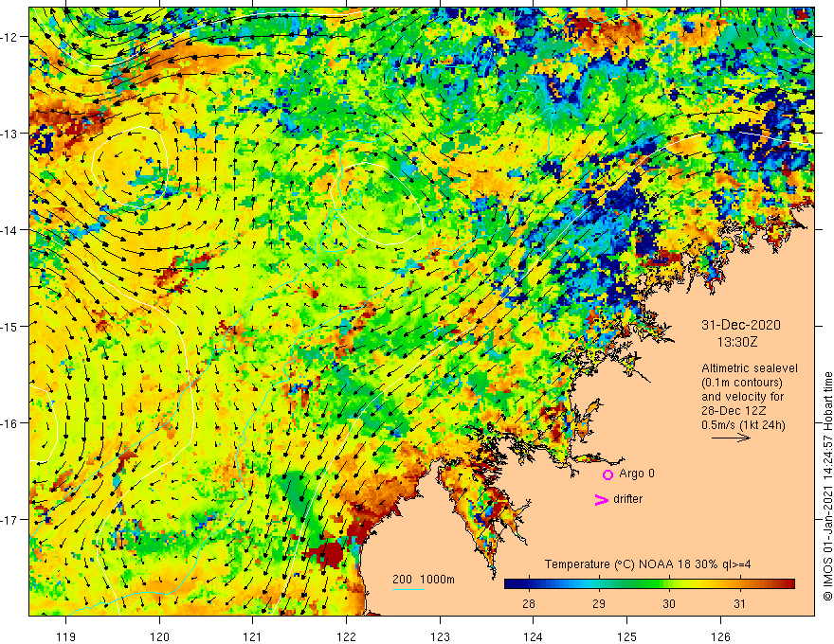This screenshot has width=834, height=644.
Task: Click the dark red end of temperature colorbar
Action: [788, 584]
